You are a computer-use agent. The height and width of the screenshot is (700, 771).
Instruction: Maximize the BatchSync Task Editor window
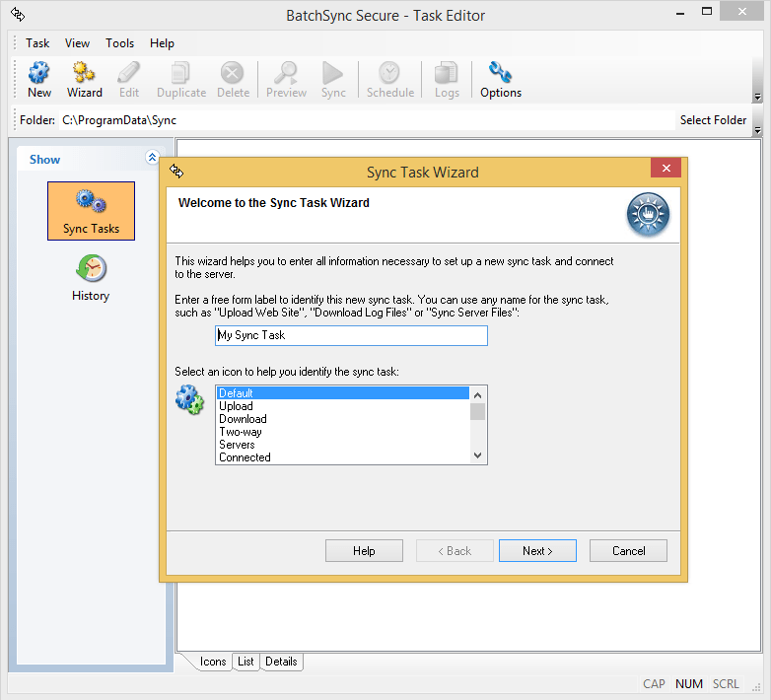[x=707, y=11]
